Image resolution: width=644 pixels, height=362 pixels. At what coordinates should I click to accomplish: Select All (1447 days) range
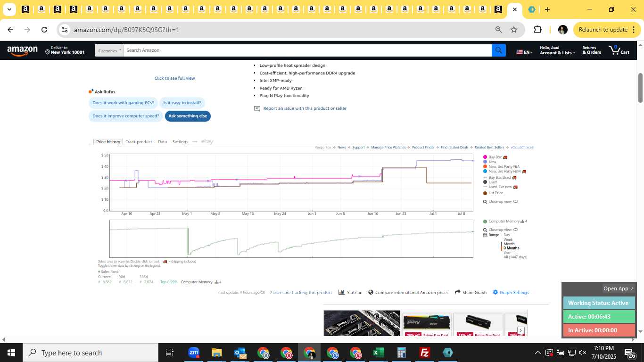click(515, 257)
